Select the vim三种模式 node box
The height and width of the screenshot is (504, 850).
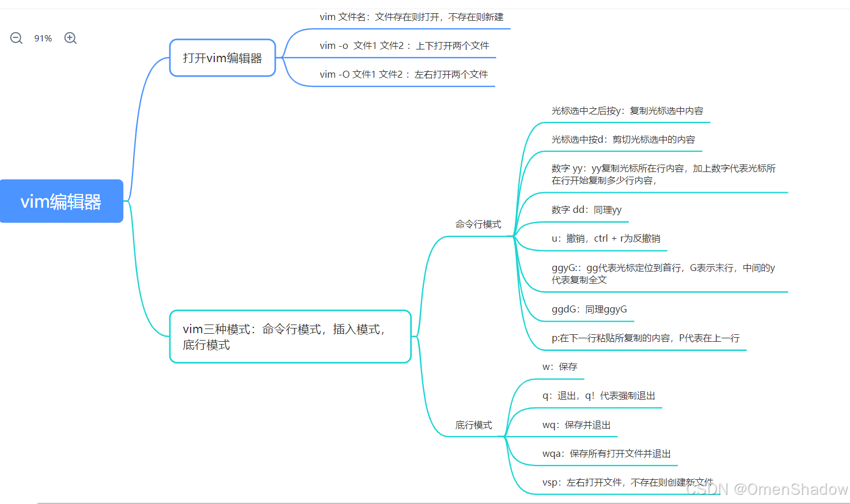(290, 337)
